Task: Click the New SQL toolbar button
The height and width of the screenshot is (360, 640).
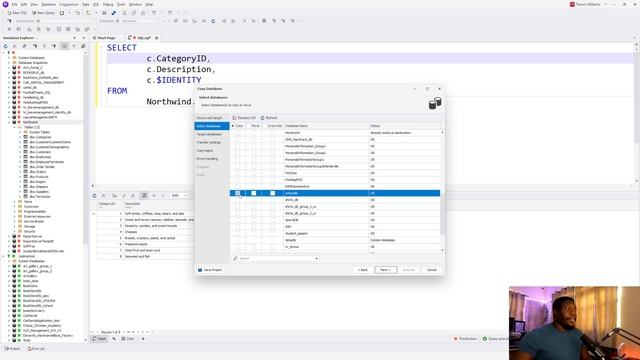Action: (17, 13)
